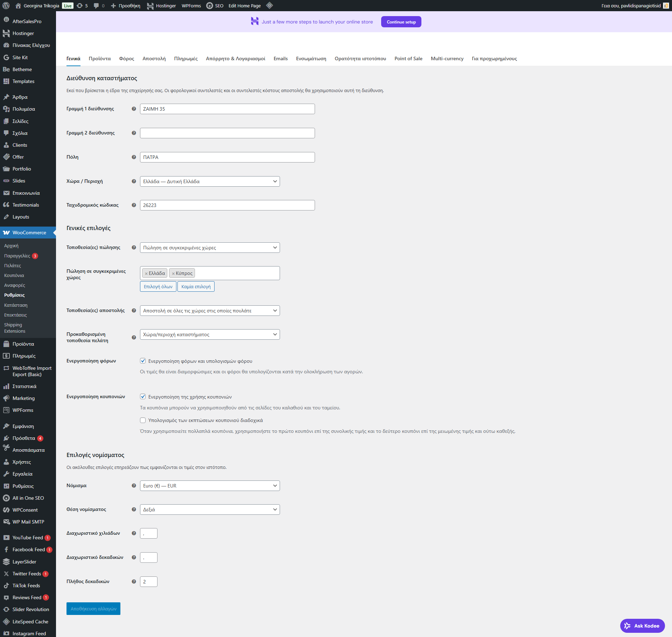Screen dimensions: 672x637
Task: Open comments bubble icon in admin bar
Action: (x=97, y=6)
